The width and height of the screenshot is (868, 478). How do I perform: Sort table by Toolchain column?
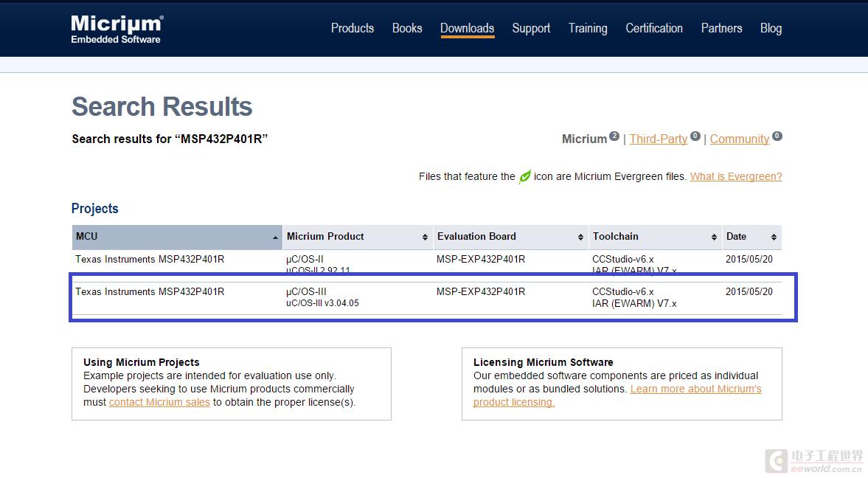coord(656,237)
